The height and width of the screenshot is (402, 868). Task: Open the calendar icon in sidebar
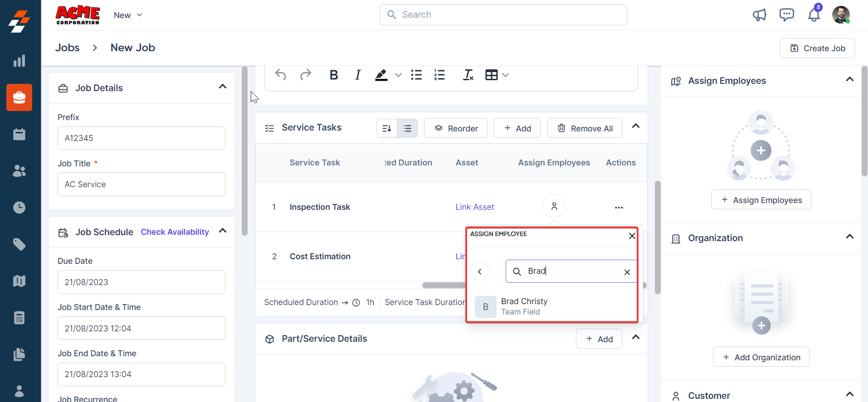tap(19, 134)
